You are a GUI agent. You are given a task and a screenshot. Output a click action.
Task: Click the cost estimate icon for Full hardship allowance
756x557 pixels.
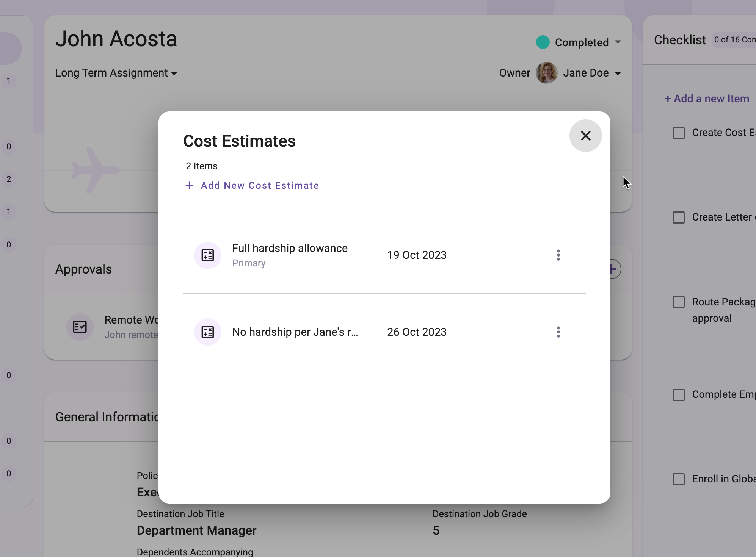207,255
